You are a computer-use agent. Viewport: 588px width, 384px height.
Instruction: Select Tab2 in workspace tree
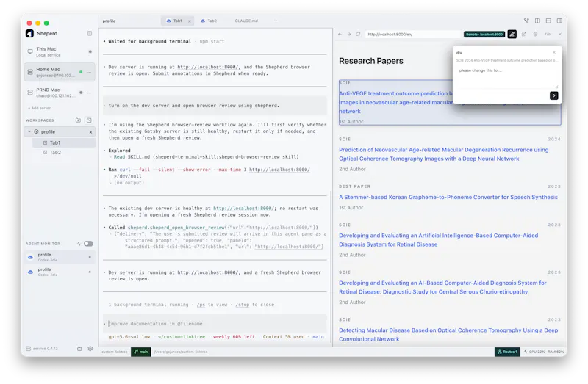click(64, 153)
